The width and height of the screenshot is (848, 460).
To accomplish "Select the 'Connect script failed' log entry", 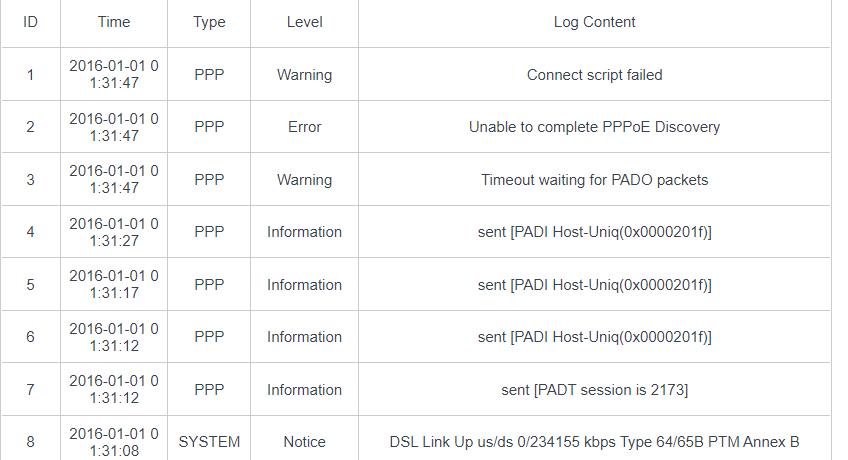I will pyautogui.click(x=594, y=75).
